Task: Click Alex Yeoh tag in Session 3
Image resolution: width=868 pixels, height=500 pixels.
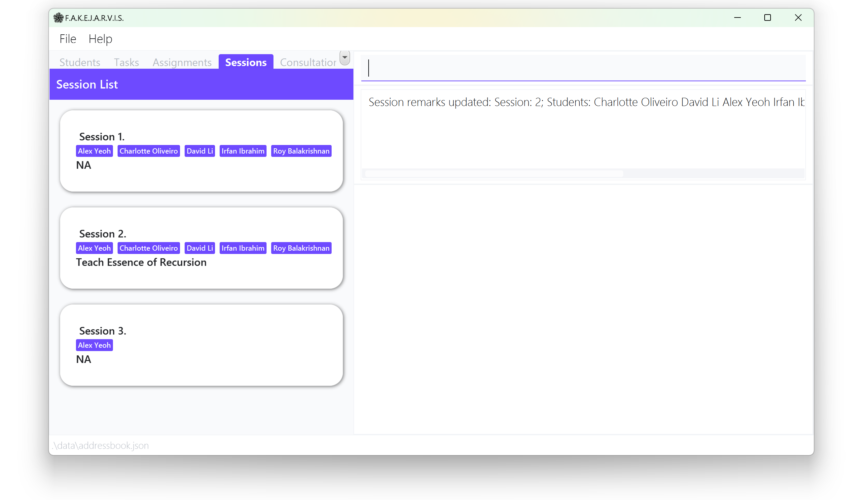Action: [x=94, y=345]
